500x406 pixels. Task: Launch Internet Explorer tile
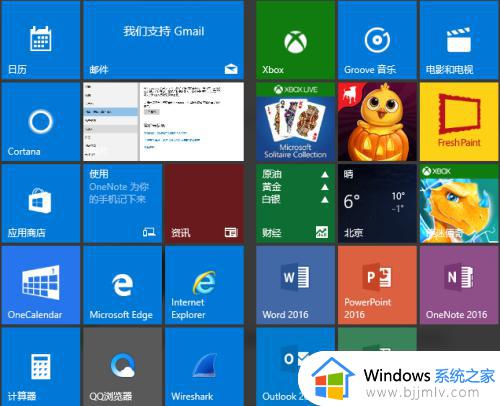[204, 285]
